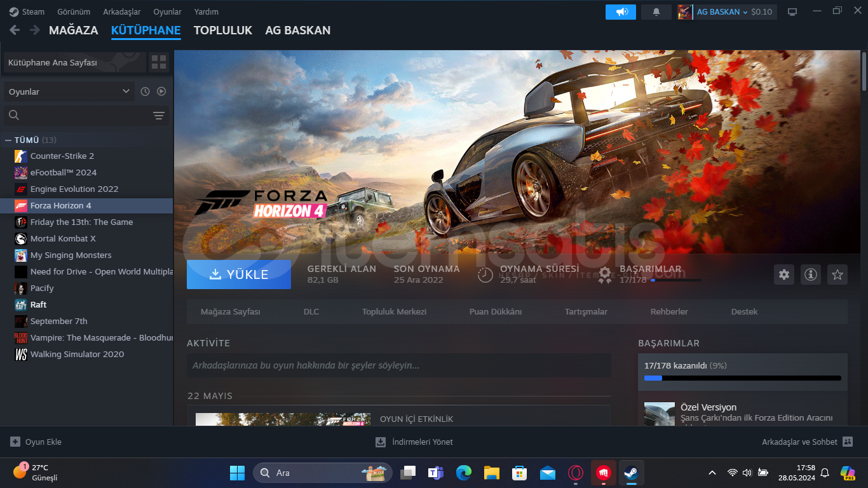Click the AG BASKAN profile avatar
The width and height of the screenshot is (868, 488).
(685, 12)
